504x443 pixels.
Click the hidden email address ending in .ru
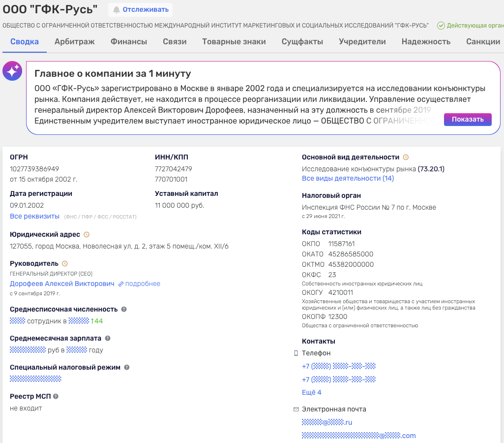[x=327, y=422]
